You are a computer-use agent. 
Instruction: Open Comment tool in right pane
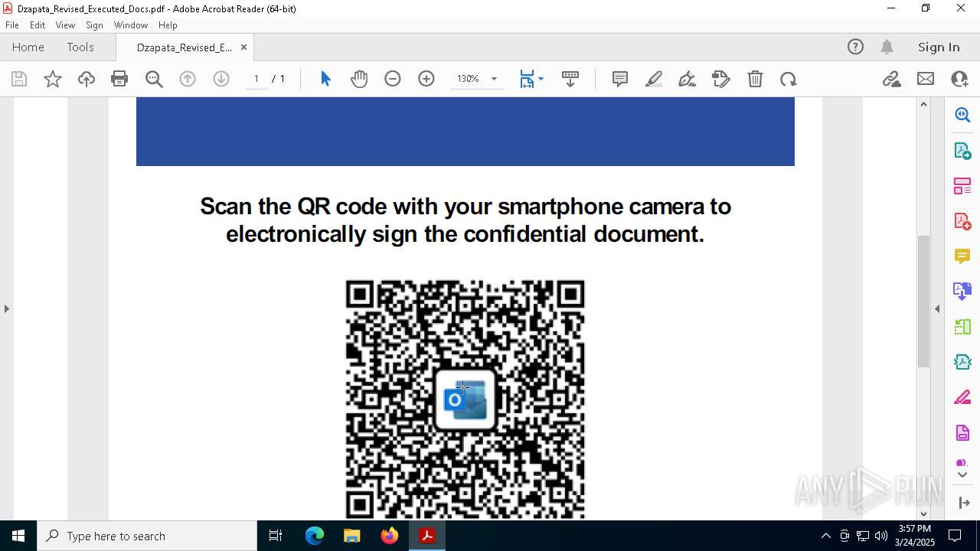click(962, 256)
